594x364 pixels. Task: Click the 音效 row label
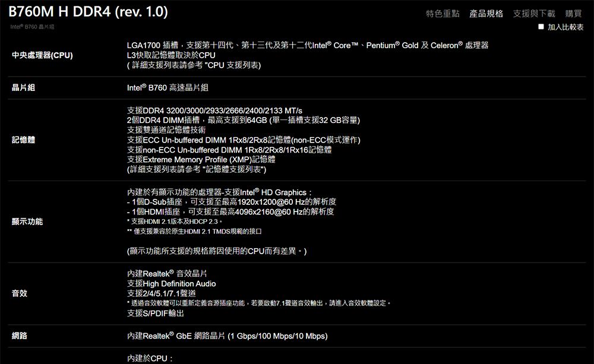(x=20, y=293)
